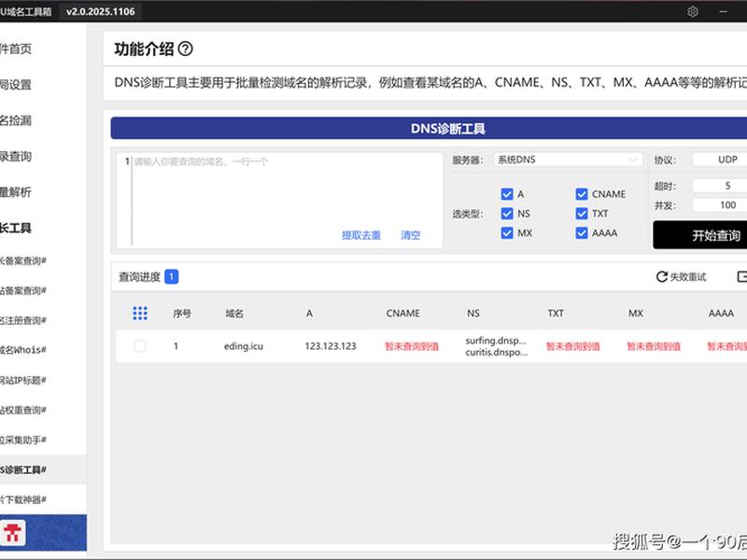
Task: Toggle the CNAME record type checkbox
Action: [x=582, y=194]
